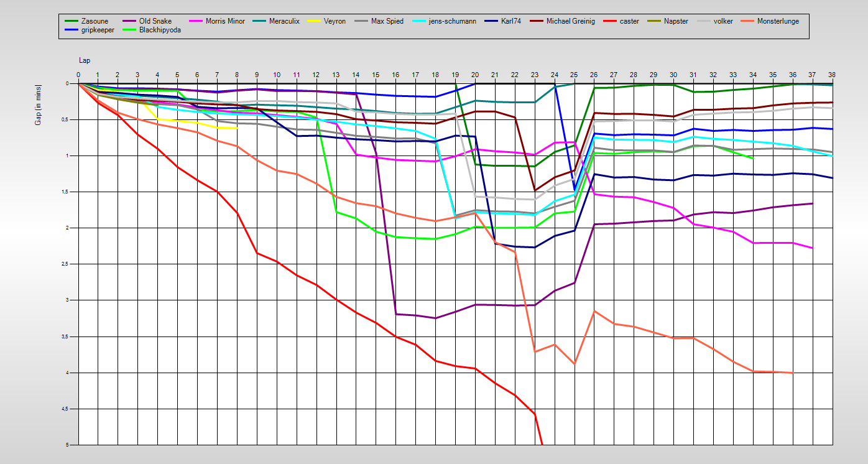Click lap number 28 on the Lap axis
Screen dimensions: 868x464
[x=634, y=75]
